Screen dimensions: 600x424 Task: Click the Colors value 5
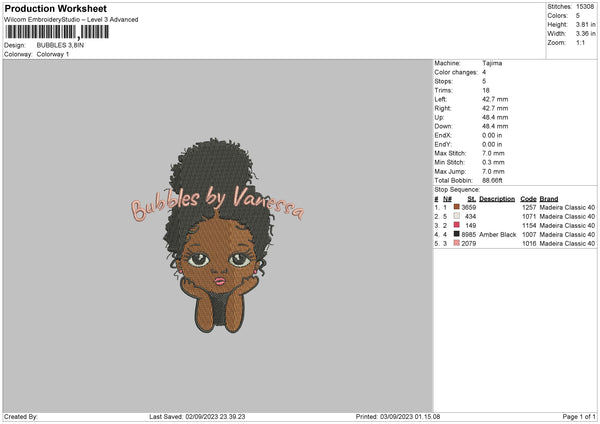(578, 16)
